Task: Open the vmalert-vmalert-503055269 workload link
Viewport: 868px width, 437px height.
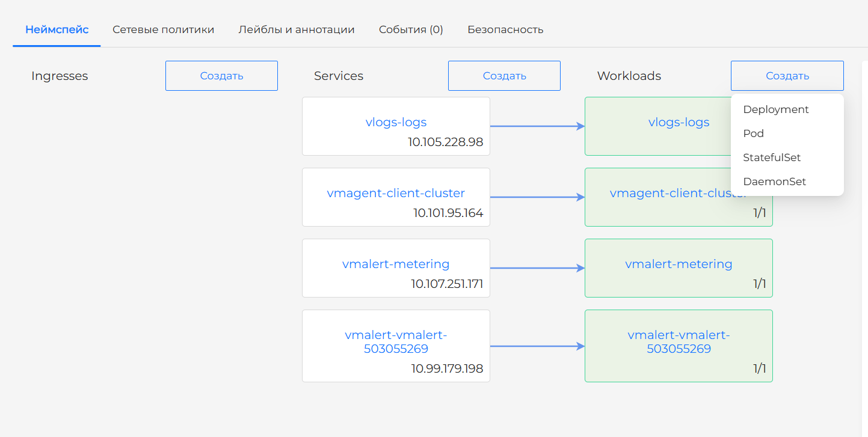Action: pyautogui.click(x=679, y=341)
